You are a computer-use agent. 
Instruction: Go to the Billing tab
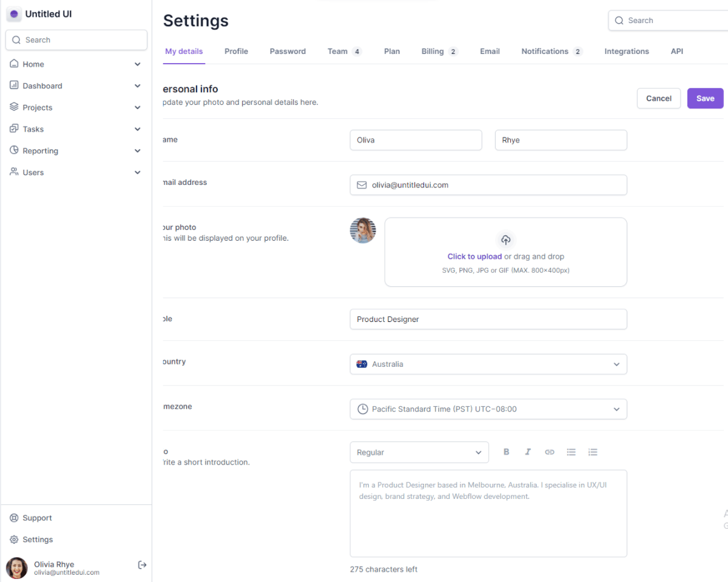click(433, 52)
